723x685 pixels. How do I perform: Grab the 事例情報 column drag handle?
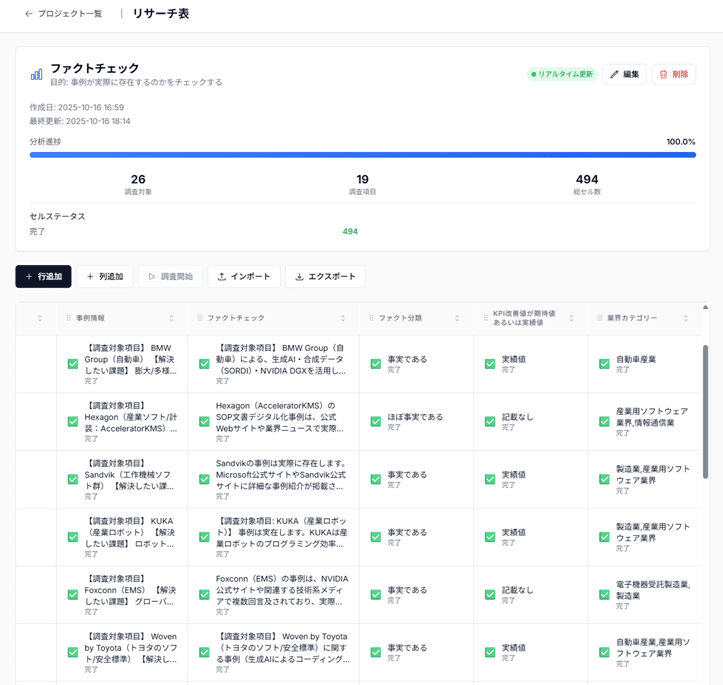[x=68, y=318]
